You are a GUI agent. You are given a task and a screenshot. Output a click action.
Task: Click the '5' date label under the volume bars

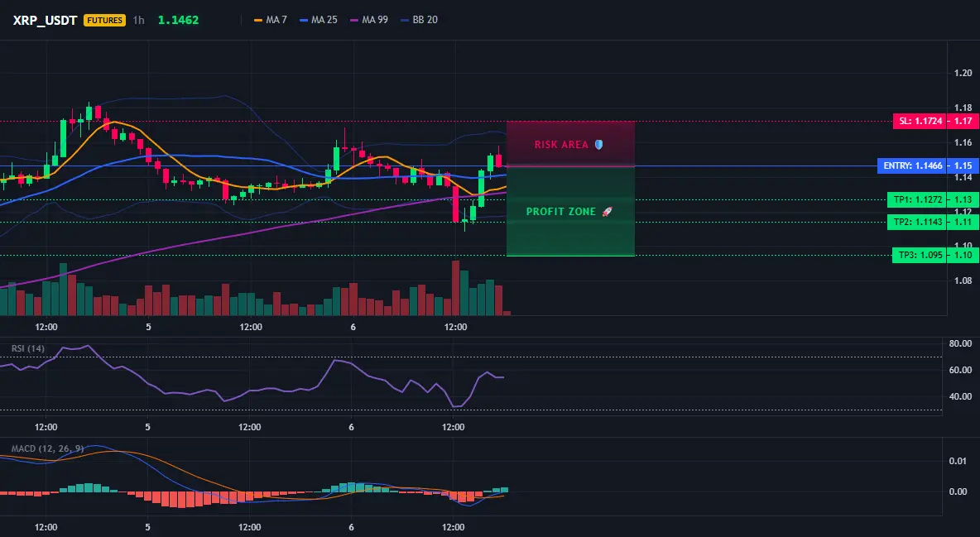click(148, 327)
